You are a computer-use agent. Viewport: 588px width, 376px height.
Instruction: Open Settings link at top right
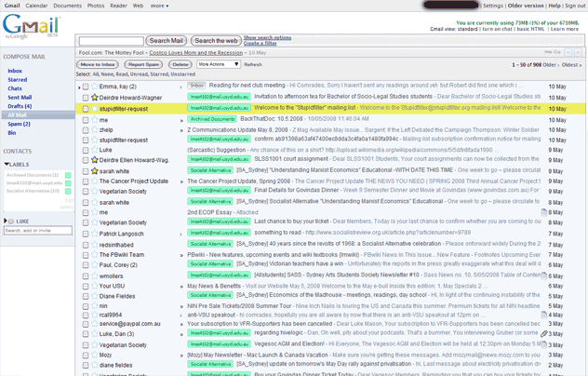coord(493,6)
